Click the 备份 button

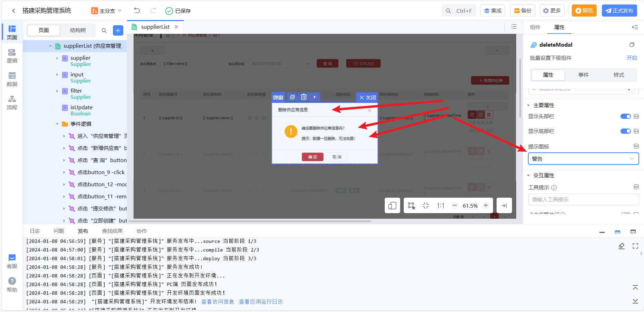click(x=523, y=11)
